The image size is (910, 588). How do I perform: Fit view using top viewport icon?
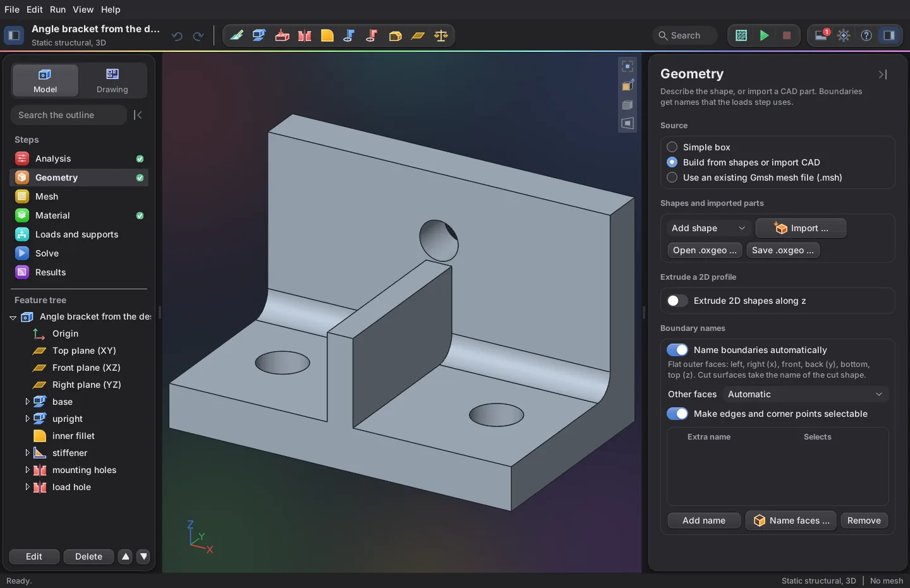click(628, 66)
